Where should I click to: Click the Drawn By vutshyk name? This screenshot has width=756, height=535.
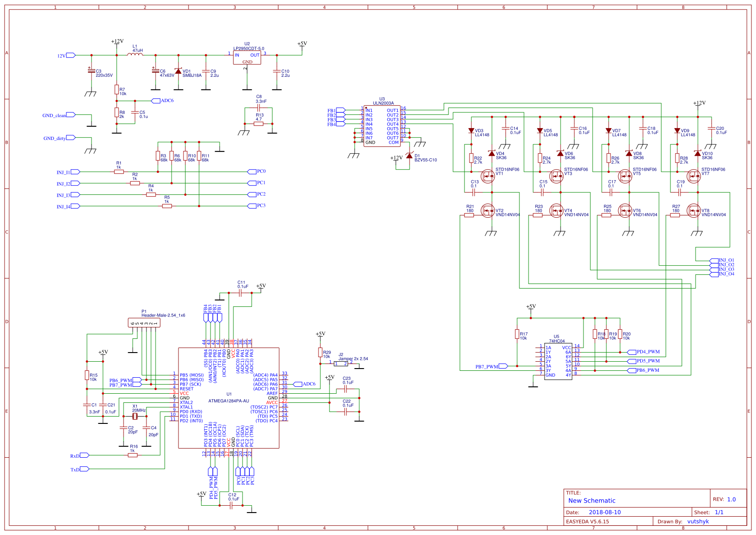tap(698, 521)
